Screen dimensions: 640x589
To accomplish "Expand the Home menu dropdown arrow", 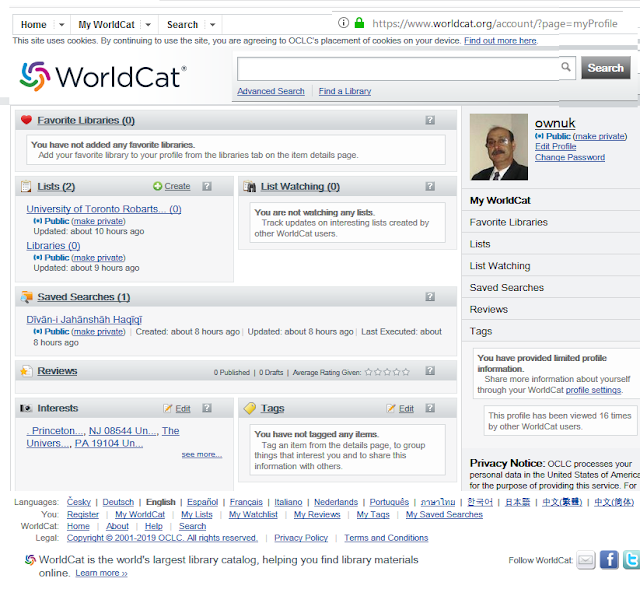I will [62, 24].
